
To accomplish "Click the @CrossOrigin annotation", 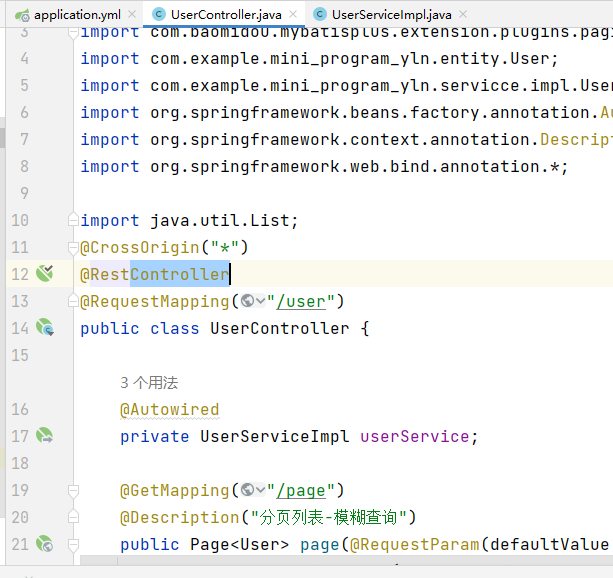I will 140,248.
